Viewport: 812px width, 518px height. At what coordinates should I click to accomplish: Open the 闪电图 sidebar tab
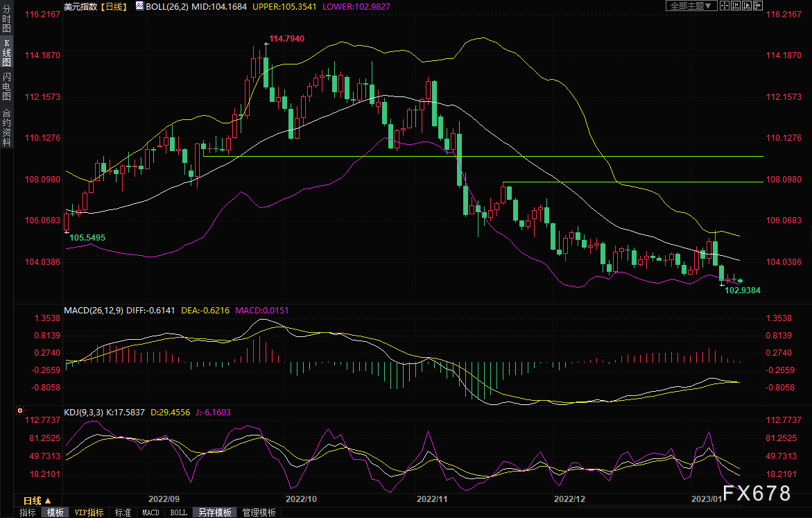coord(6,87)
